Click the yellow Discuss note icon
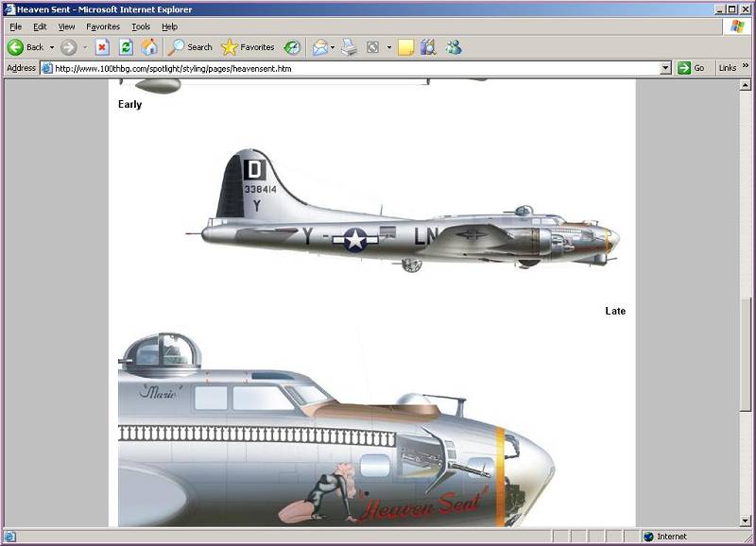The width and height of the screenshot is (756, 546). click(405, 47)
